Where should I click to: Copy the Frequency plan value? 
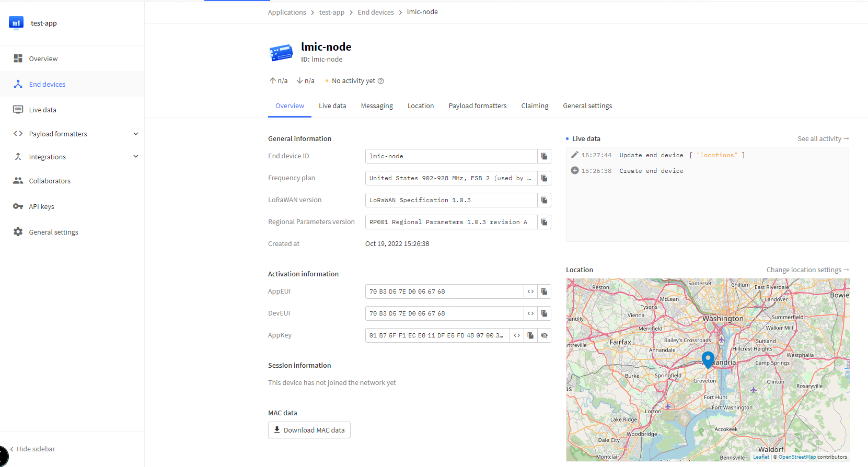click(x=544, y=178)
